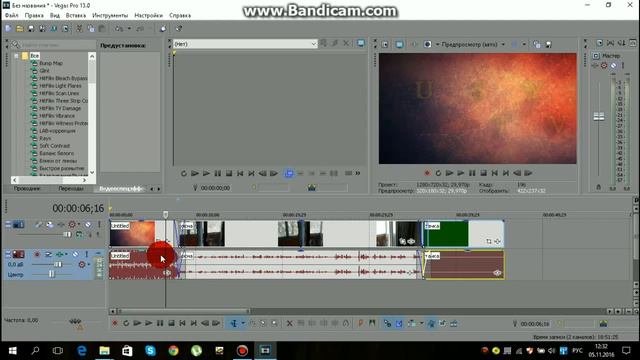The height and width of the screenshot is (360, 640).
Task: Click the New project icon in toolbar
Action: [8, 29]
